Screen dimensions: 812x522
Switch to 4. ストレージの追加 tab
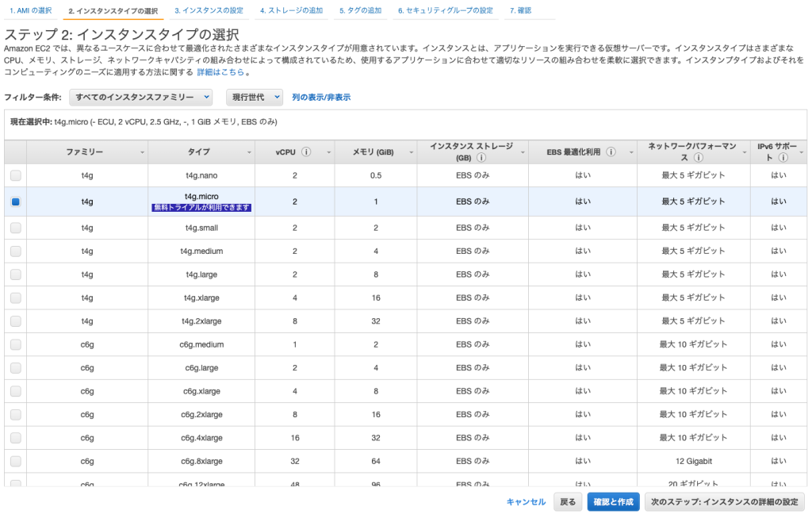point(292,10)
